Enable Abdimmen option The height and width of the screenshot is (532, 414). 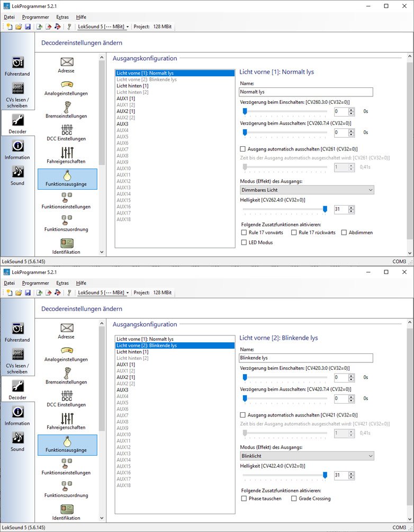tap(344, 233)
